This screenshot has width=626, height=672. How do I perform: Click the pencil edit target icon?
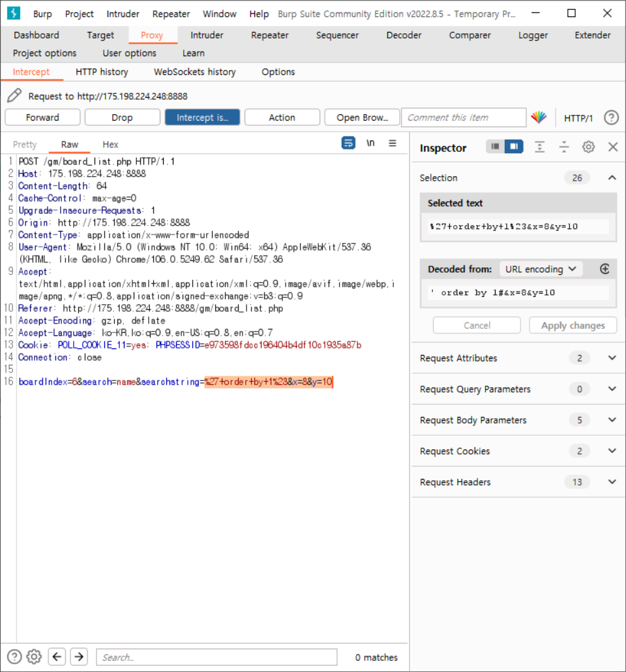pyautogui.click(x=14, y=95)
